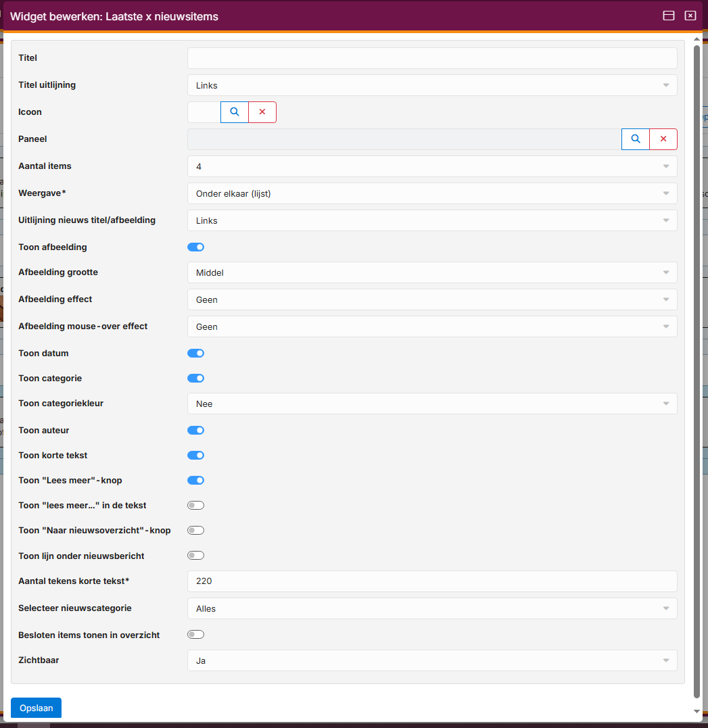Close the Widget bewerken dialog

click(x=690, y=16)
